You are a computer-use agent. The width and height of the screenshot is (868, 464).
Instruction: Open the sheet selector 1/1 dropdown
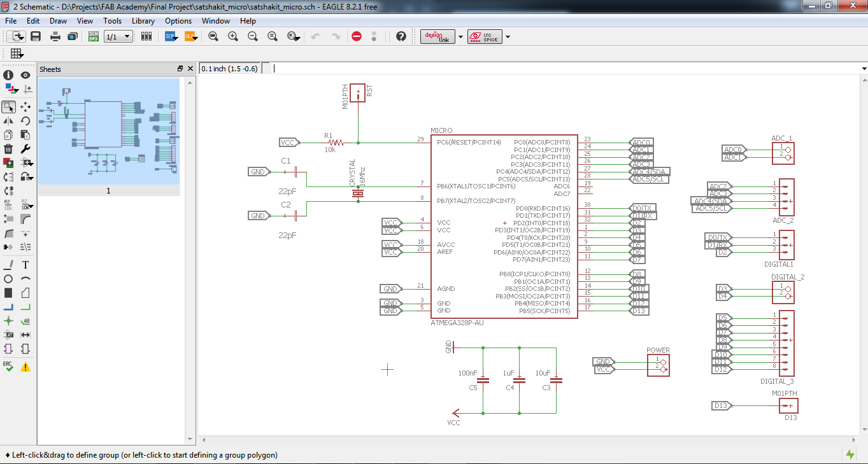[x=118, y=37]
